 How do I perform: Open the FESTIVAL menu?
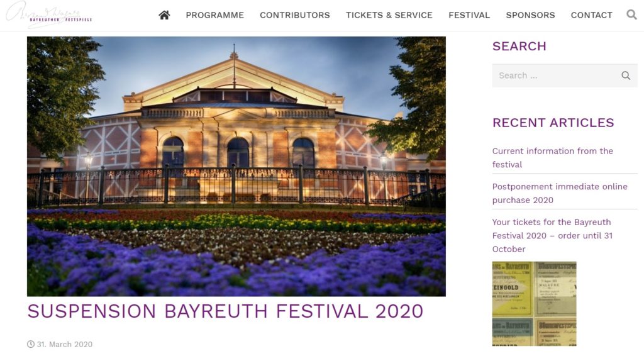point(469,15)
